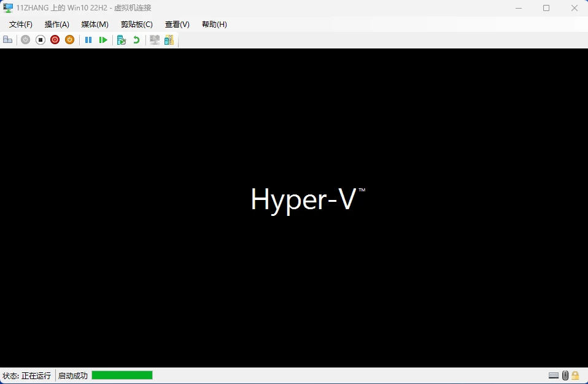The width and height of the screenshot is (588, 384).
Task: Open the 查看(V) menu
Action: (x=177, y=25)
